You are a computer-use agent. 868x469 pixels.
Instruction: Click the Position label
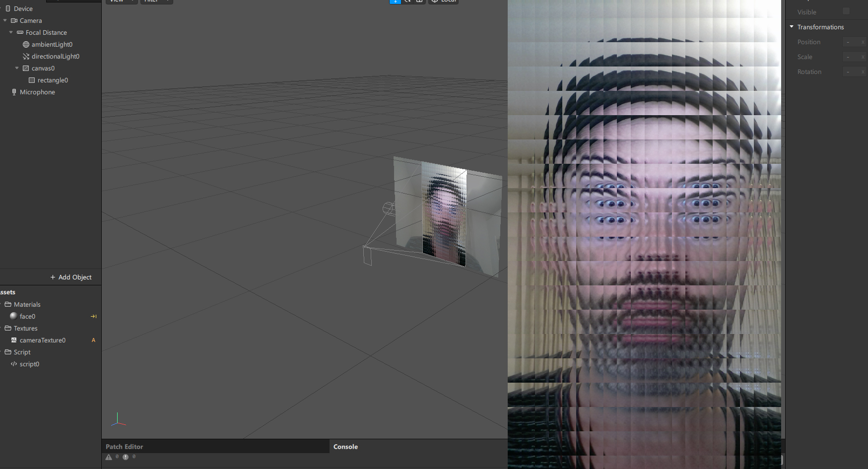(x=809, y=42)
